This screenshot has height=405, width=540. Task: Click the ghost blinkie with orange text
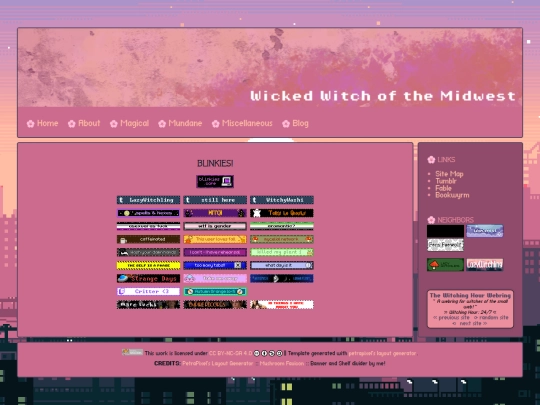tap(282, 213)
